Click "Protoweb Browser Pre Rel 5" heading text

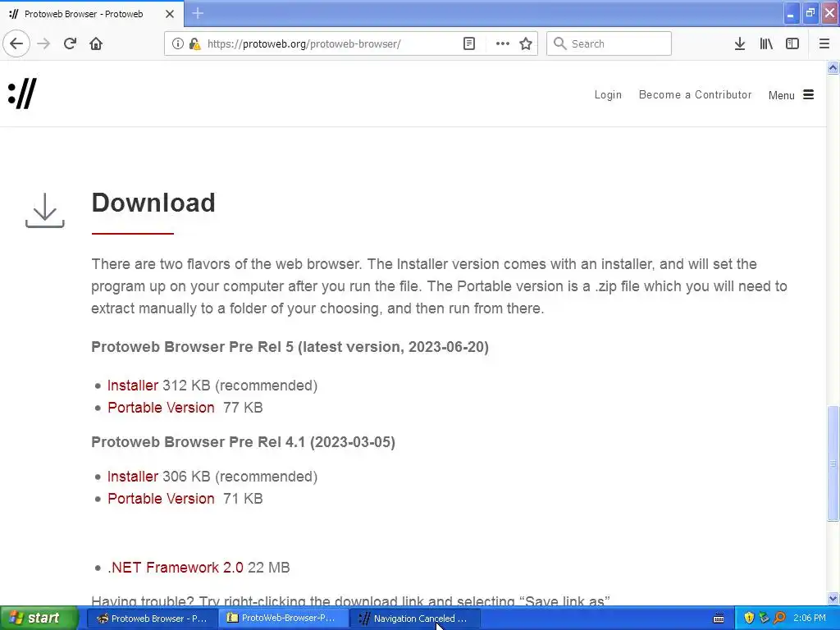[192, 347]
